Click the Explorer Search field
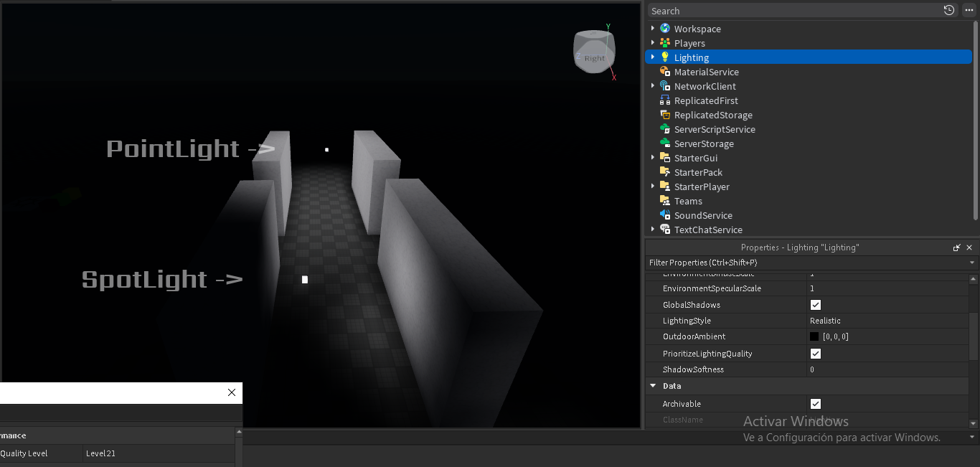Image resolution: width=980 pixels, height=467 pixels. 789,11
